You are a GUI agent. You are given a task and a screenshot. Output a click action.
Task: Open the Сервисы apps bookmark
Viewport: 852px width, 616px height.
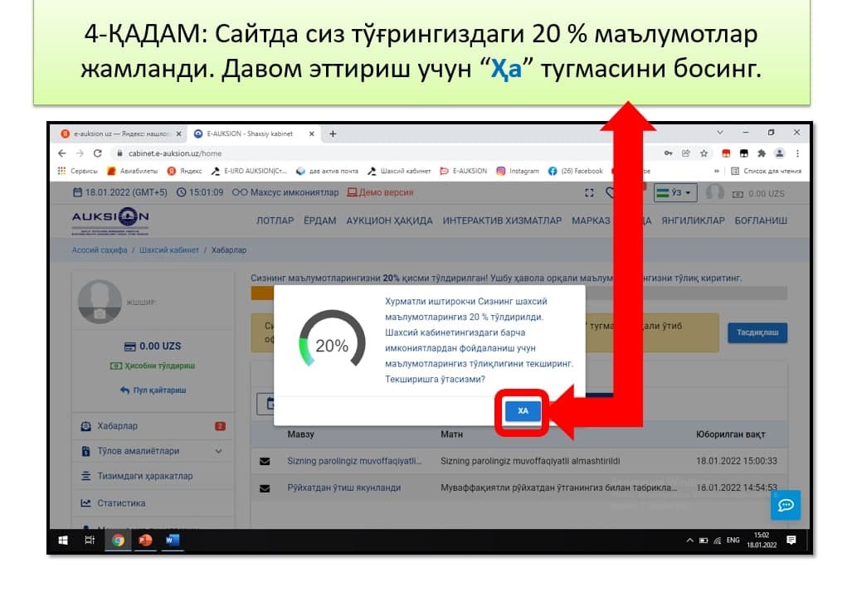coord(78,171)
